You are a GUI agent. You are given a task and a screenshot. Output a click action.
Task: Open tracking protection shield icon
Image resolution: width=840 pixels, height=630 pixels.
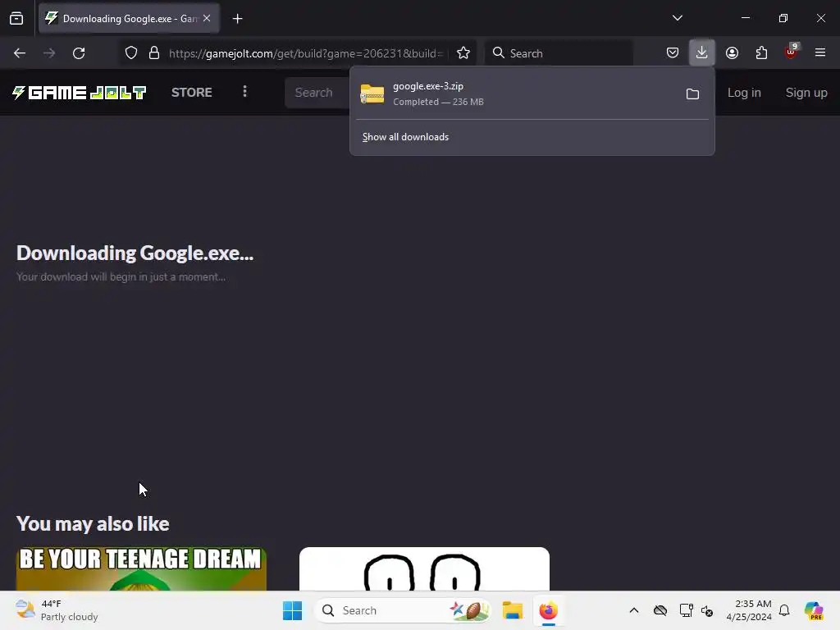pos(131,53)
